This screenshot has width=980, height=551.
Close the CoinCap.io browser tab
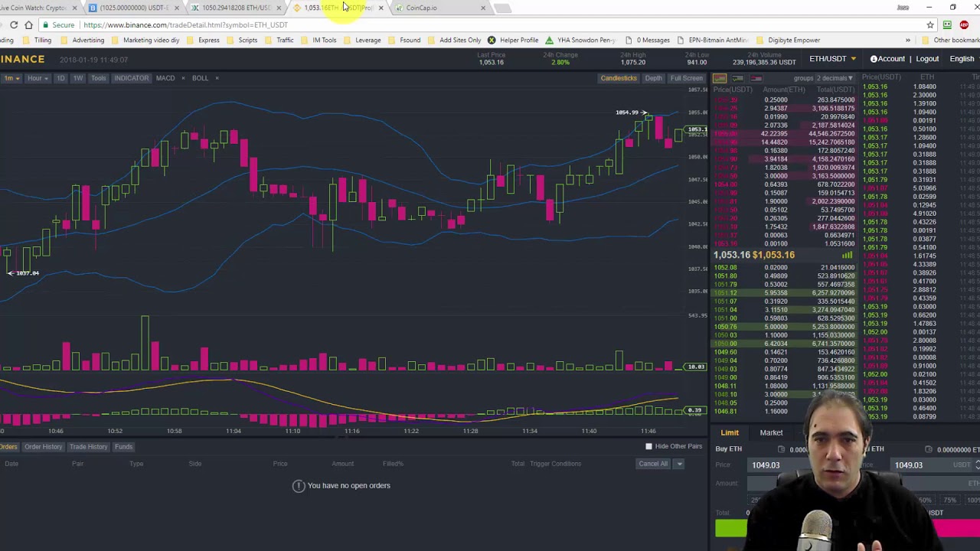click(483, 8)
